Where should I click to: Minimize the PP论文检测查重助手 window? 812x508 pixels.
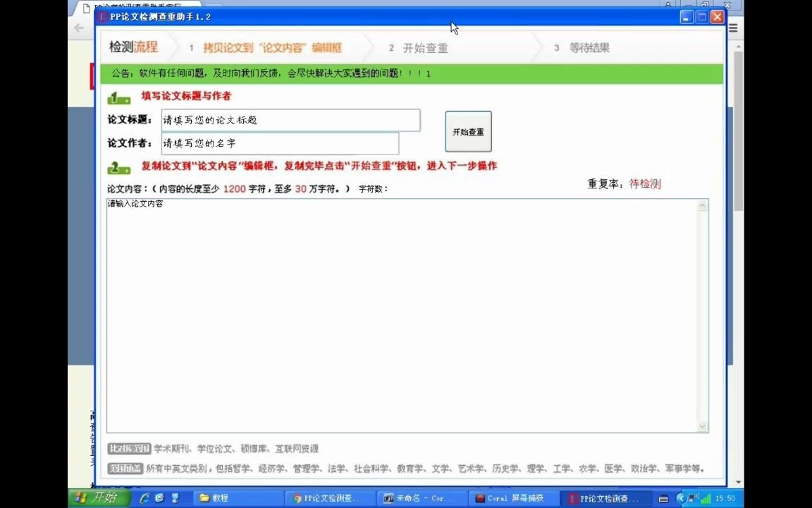687,17
